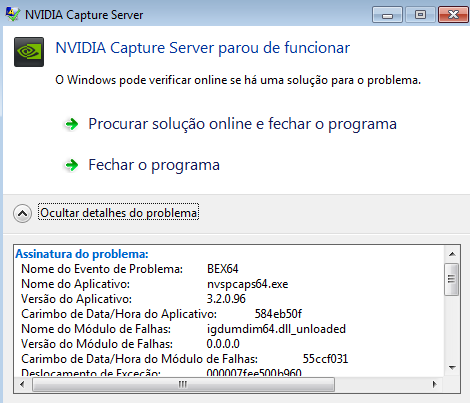
Task: Click the nvspcaps64.exe application name value
Action: tap(247, 284)
